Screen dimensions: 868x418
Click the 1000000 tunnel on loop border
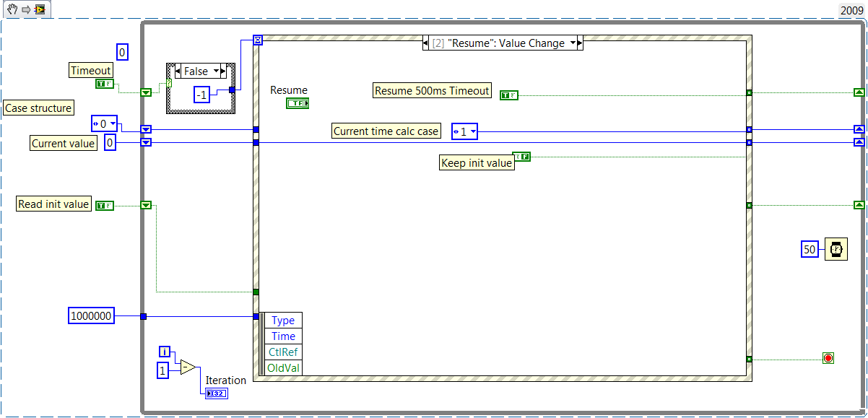[x=144, y=316]
